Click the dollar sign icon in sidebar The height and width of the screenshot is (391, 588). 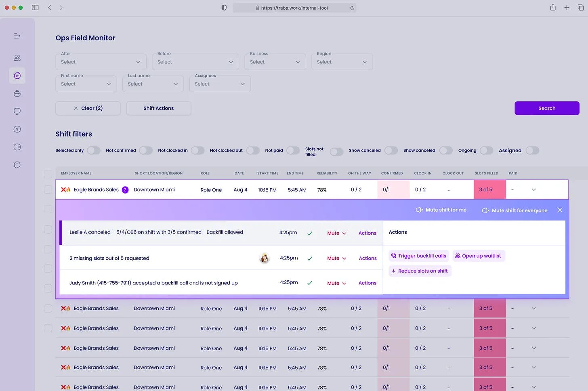pyautogui.click(x=17, y=129)
